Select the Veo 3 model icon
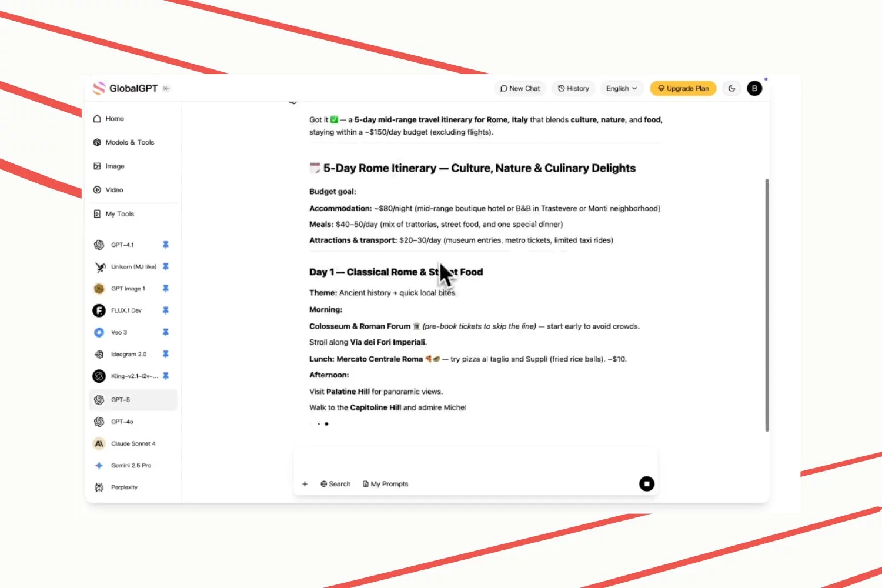Image resolution: width=882 pixels, height=588 pixels. [x=99, y=332]
